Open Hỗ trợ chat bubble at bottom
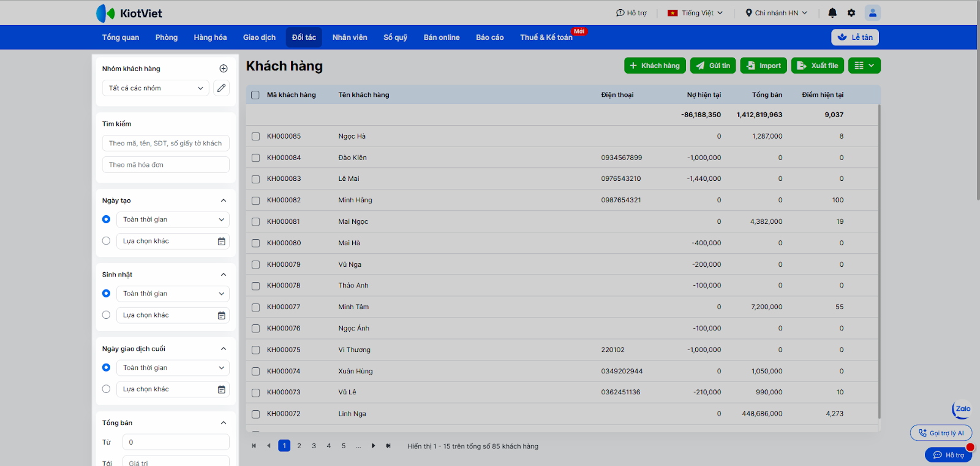 coord(948,455)
